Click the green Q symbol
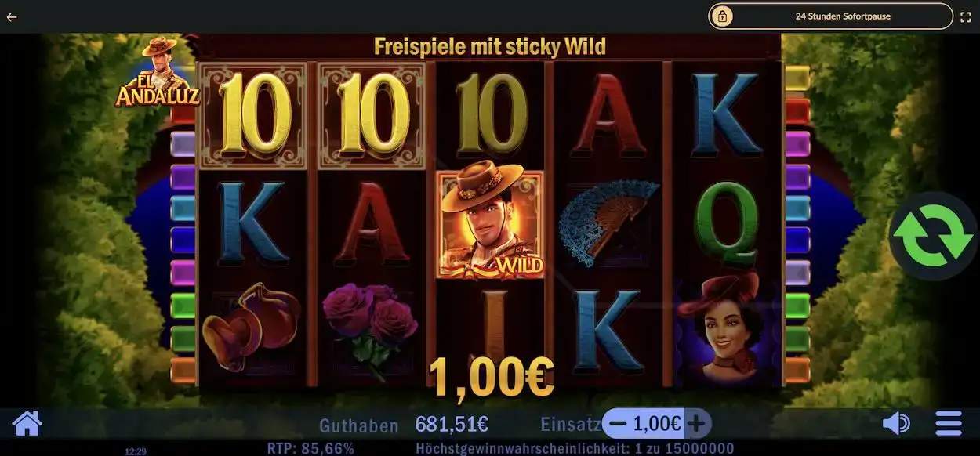Image resolution: width=980 pixels, height=456 pixels. tap(727, 223)
